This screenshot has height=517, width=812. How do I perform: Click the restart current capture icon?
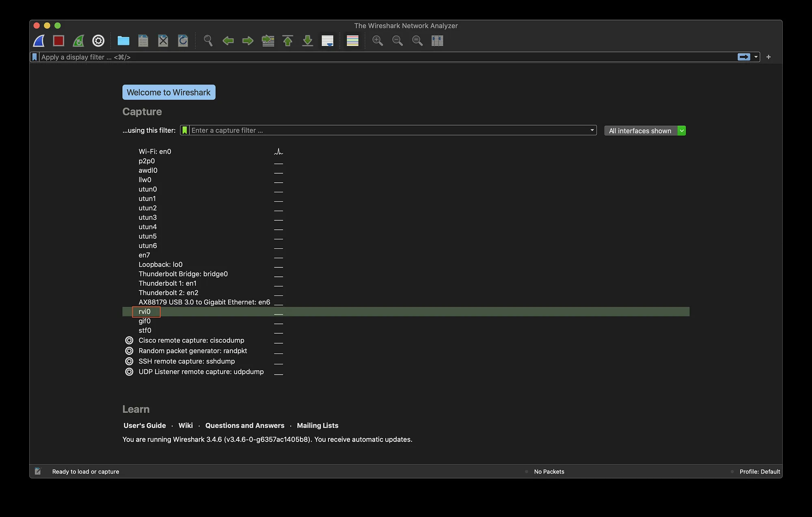point(78,41)
